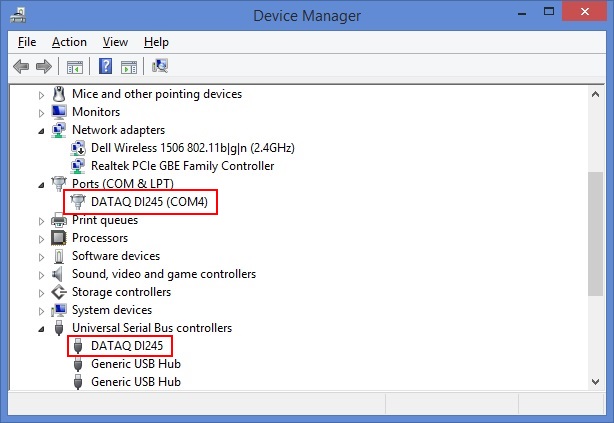Open the View menu
Screen dimensions: 614x423
115,42
